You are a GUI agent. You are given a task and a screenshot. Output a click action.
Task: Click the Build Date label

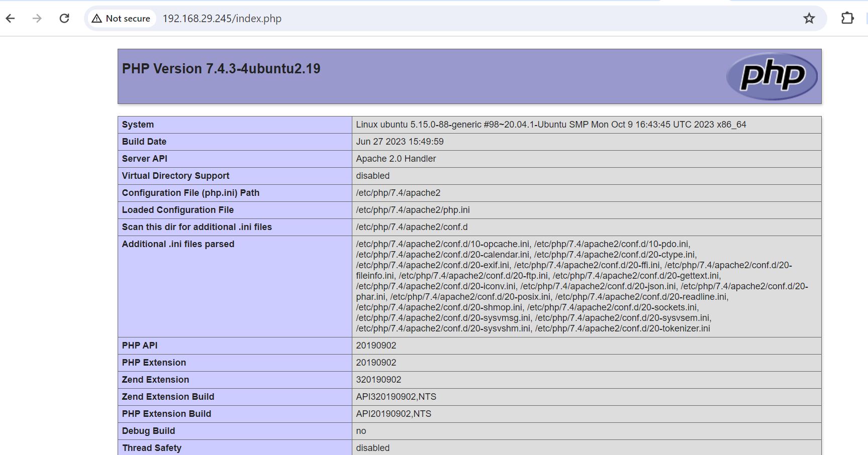[144, 142]
